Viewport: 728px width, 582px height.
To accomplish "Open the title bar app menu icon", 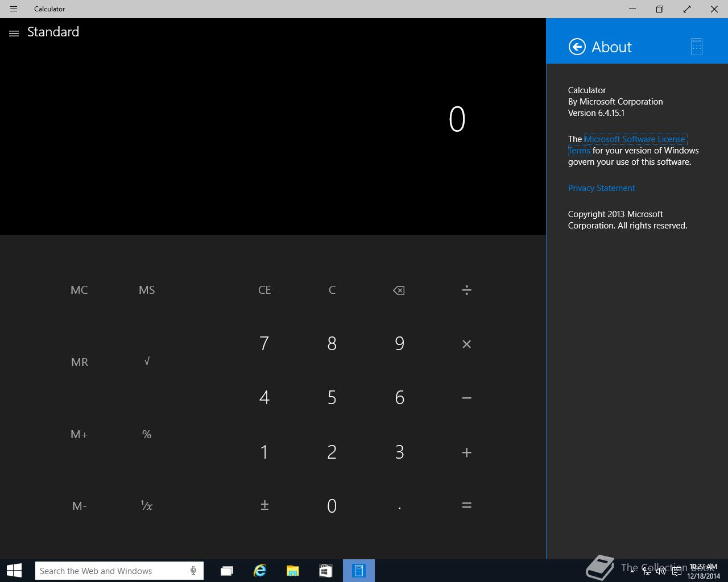I will point(14,9).
